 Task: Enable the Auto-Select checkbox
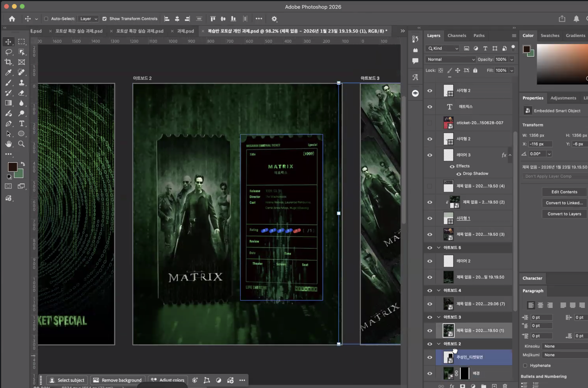pos(46,19)
